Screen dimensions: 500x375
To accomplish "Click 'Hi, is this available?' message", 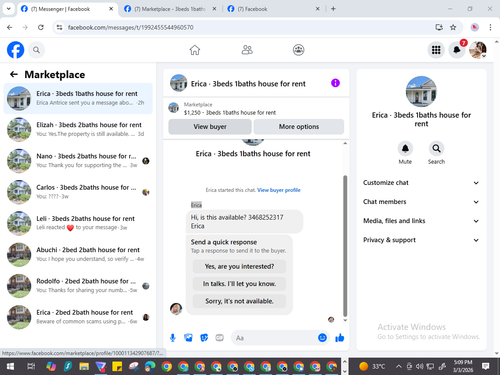I will [244, 222].
